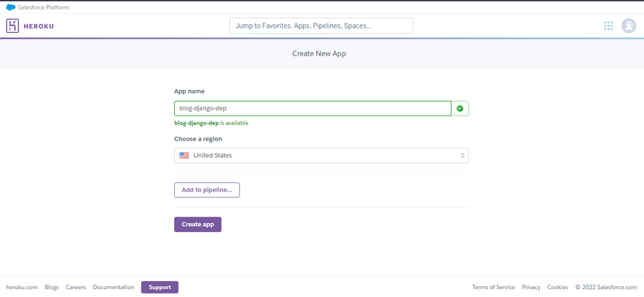The height and width of the screenshot is (297, 644).
Task: Click the Heroku logo icon
Action: [12, 26]
